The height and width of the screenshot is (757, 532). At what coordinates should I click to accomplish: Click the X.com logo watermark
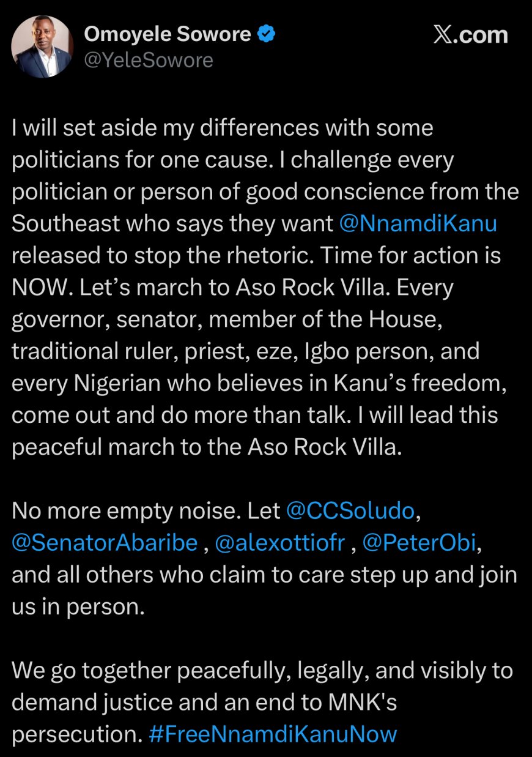(x=470, y=35)
